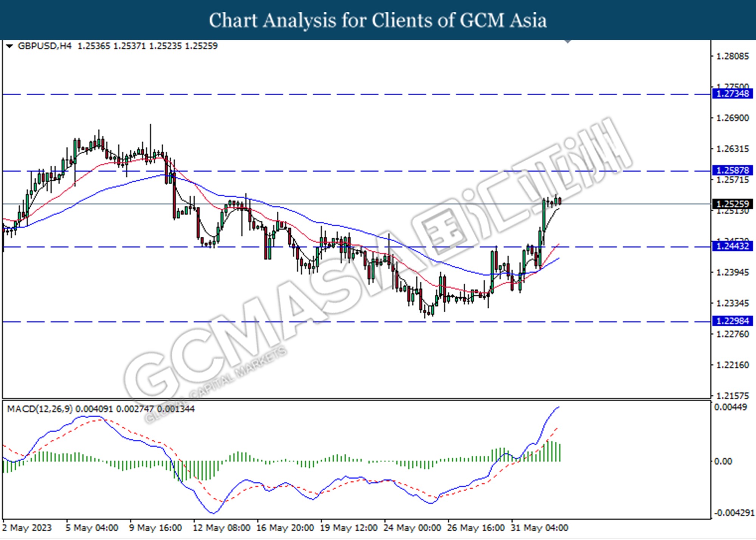Select the 9 May 16:00 time label
This screenshot has width=756, height=540.
(x=155, y=528)
